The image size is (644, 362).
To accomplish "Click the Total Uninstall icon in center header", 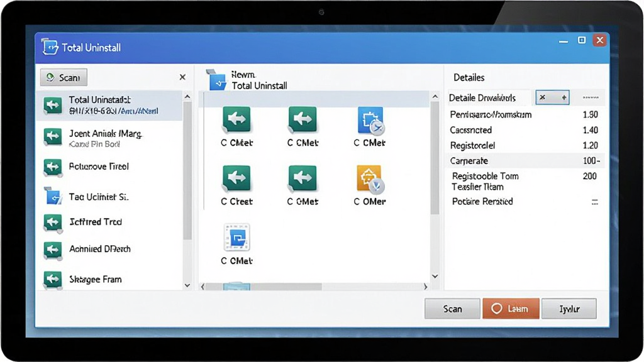I will [217, 80].
